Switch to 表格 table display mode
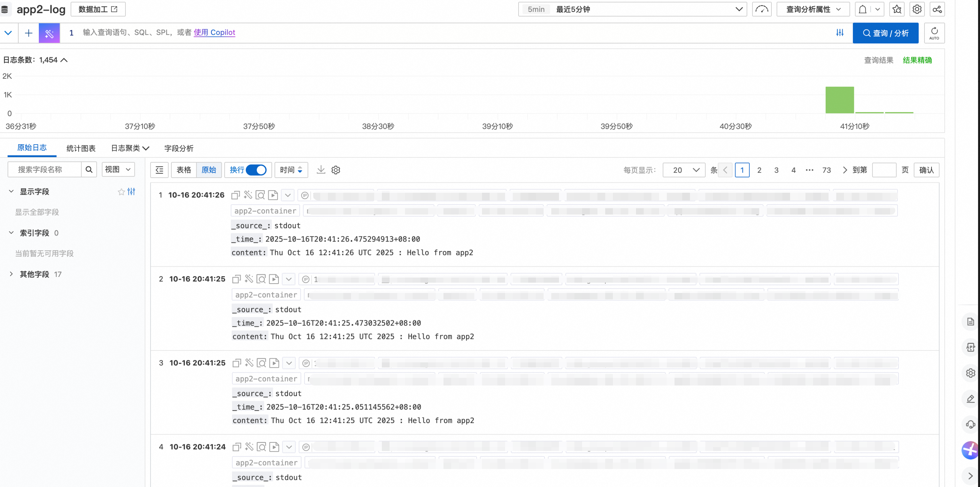 click(184, 170)
